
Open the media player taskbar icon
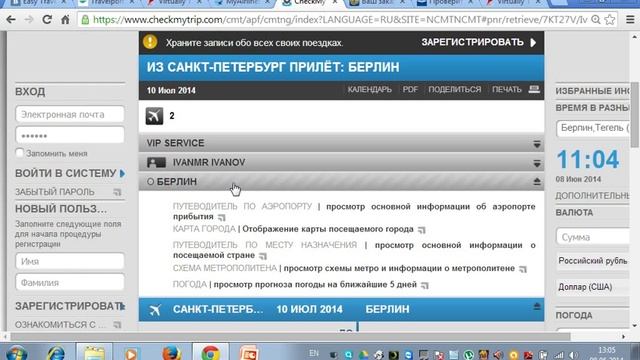click(131, 353)
